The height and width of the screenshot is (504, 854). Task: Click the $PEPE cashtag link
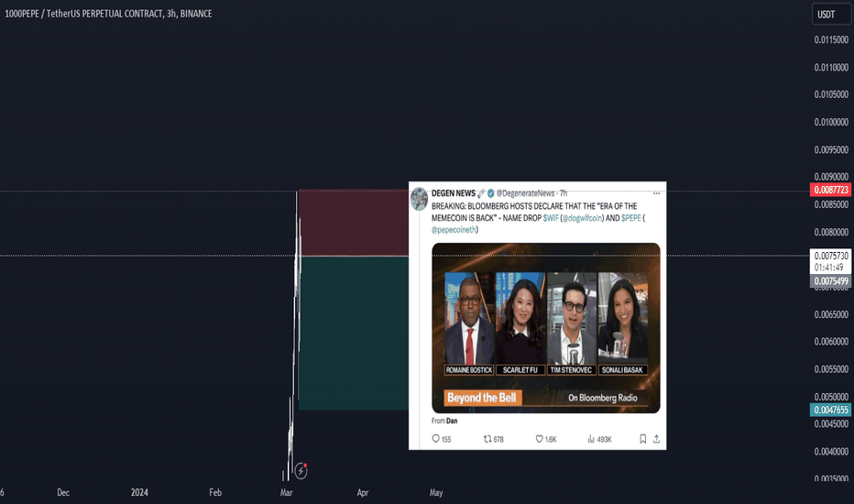[x=631, y=218]
